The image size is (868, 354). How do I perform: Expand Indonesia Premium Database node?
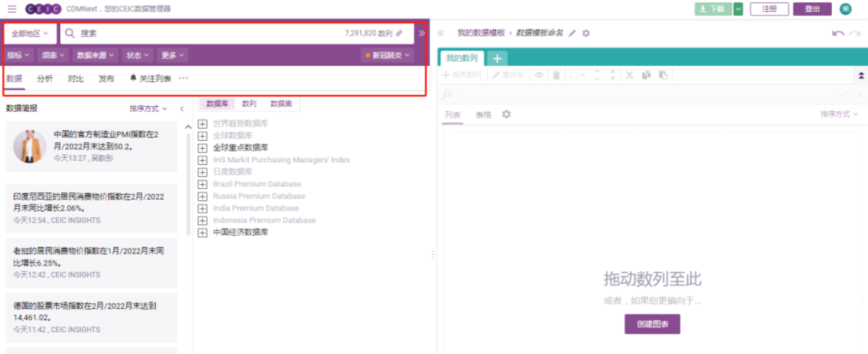(202, 221)
